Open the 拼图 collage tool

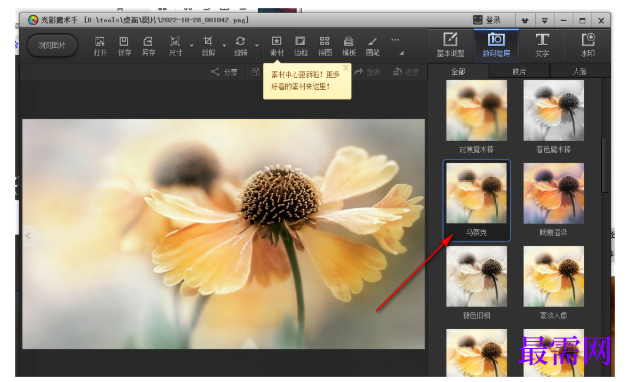tap(325, 46)
